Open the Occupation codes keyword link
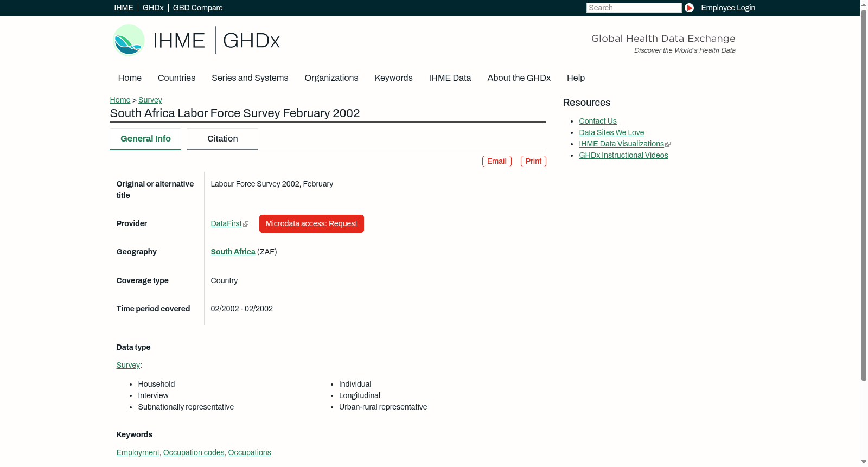The width and height of the screenshot is (868, 467). point(194,453)
